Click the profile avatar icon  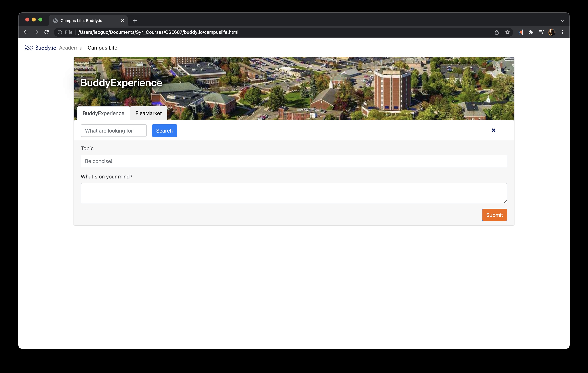552,32
